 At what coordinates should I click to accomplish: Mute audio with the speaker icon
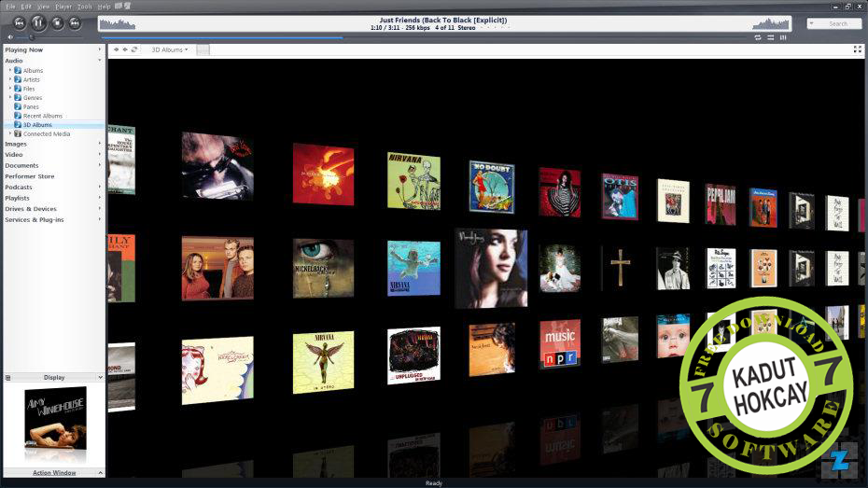coord(10,37)
